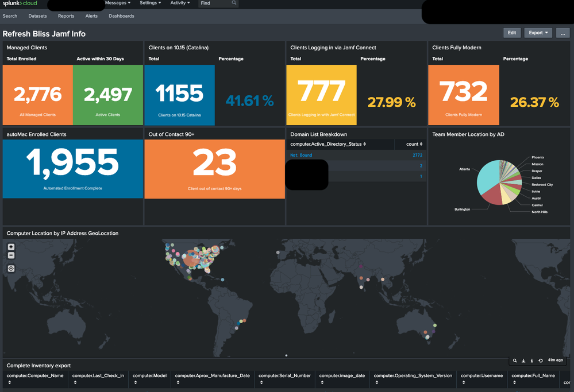Go to the Datasets tab
574x392 pixels.
pyautogui.click(x=37, y=16)
